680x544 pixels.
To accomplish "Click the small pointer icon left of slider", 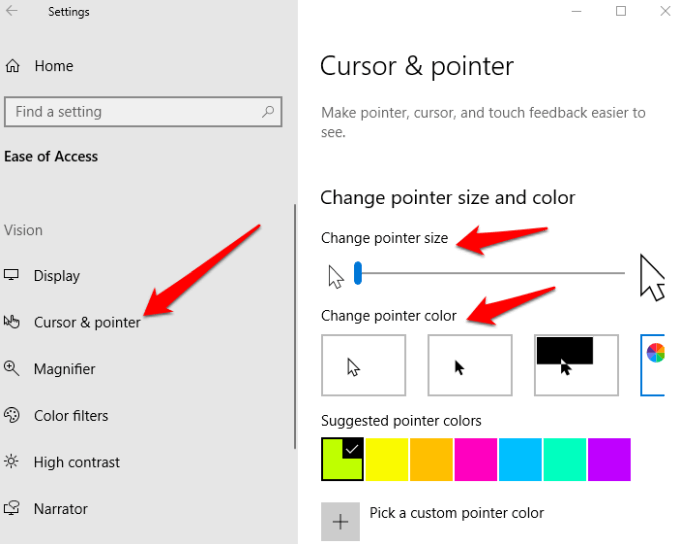I will click(336, 277).
